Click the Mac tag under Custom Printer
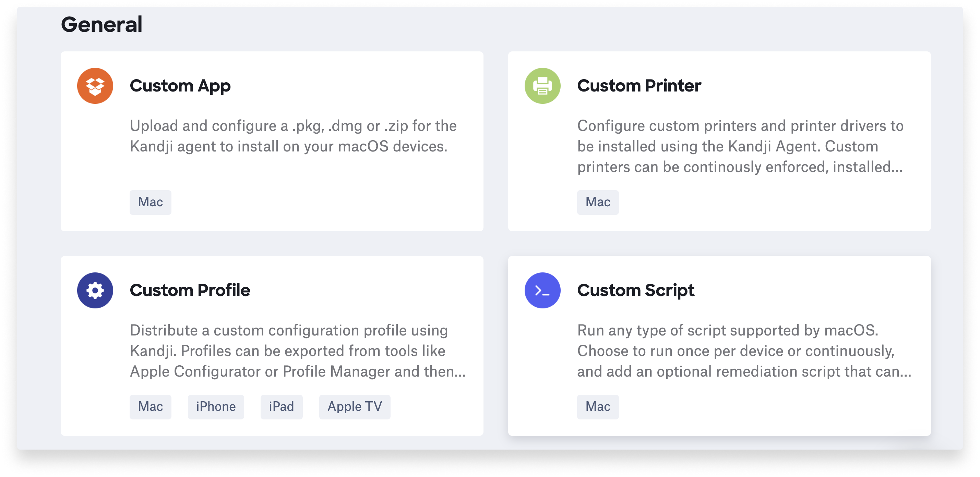This screenshot has height=477, width=980. coord(598,202)
